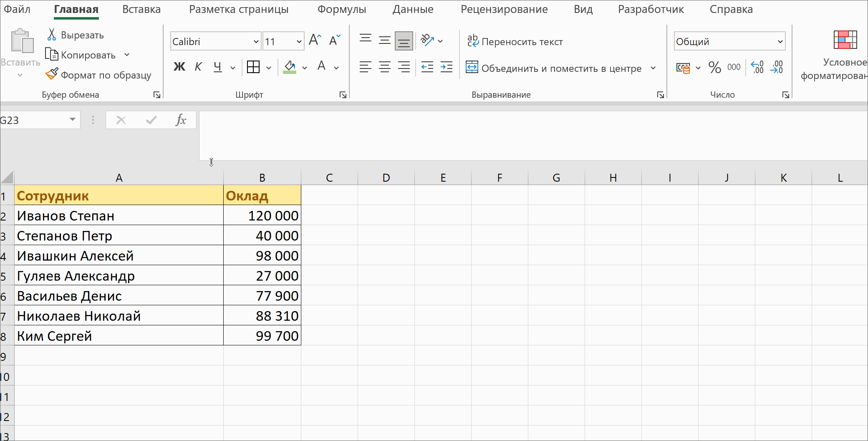Toggle align text right
The image size is (868, 441).
tap(404, 67)
